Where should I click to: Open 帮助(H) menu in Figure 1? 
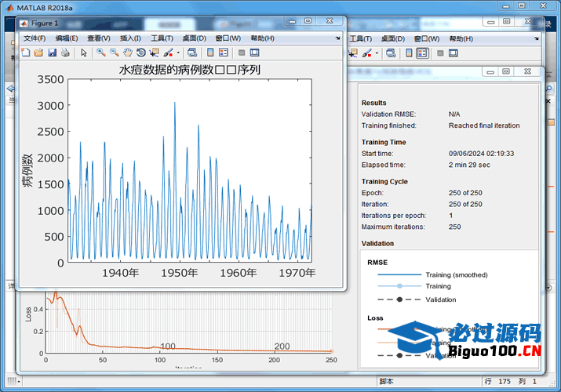[x=262, y=38]
